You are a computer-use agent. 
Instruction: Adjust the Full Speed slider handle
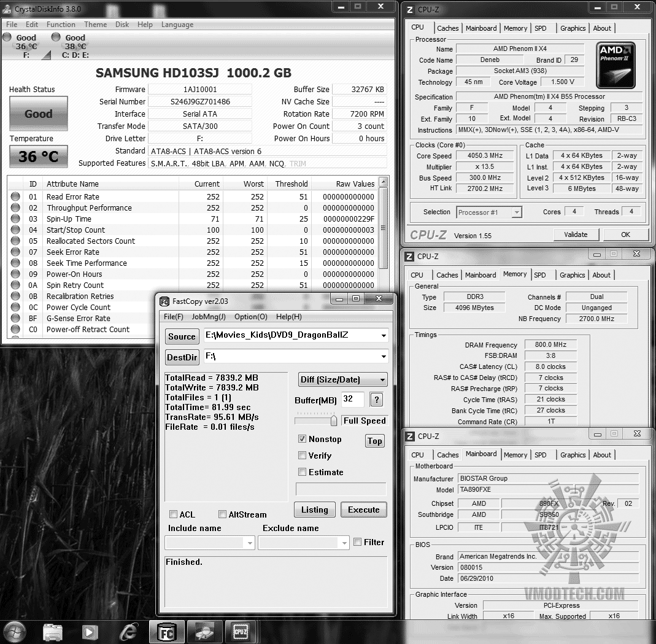coord(333,420)
